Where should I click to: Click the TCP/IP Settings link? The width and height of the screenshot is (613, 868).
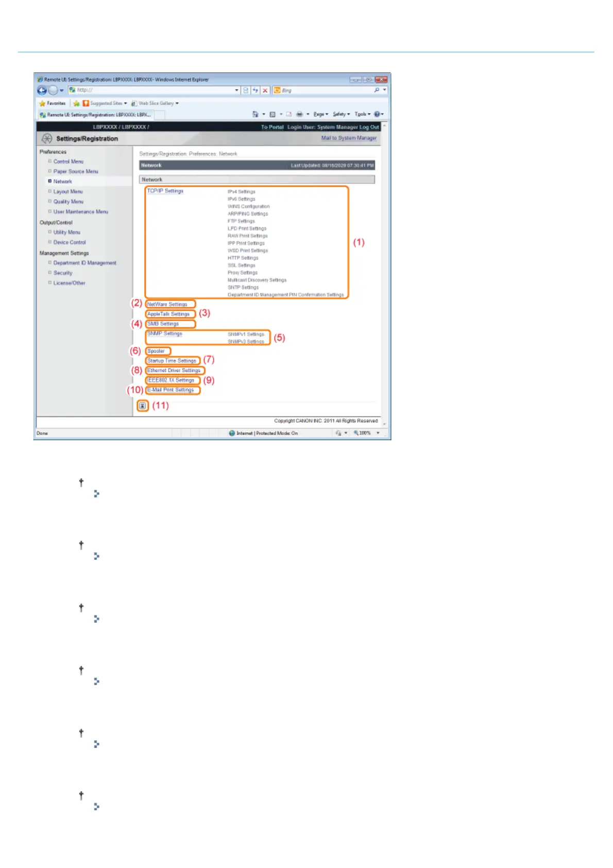pos(165,191)
